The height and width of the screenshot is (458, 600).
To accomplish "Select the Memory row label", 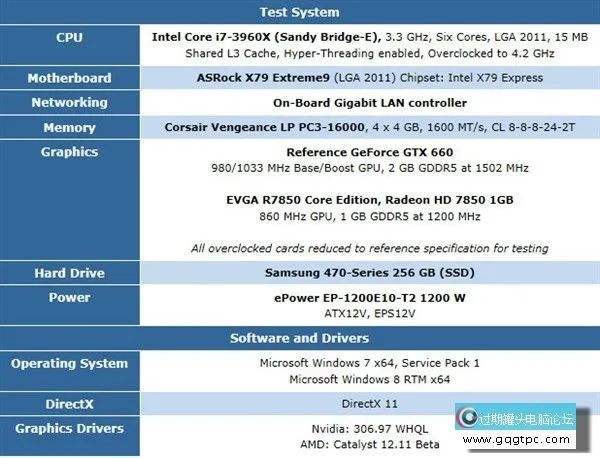I will tap(68, 128).
